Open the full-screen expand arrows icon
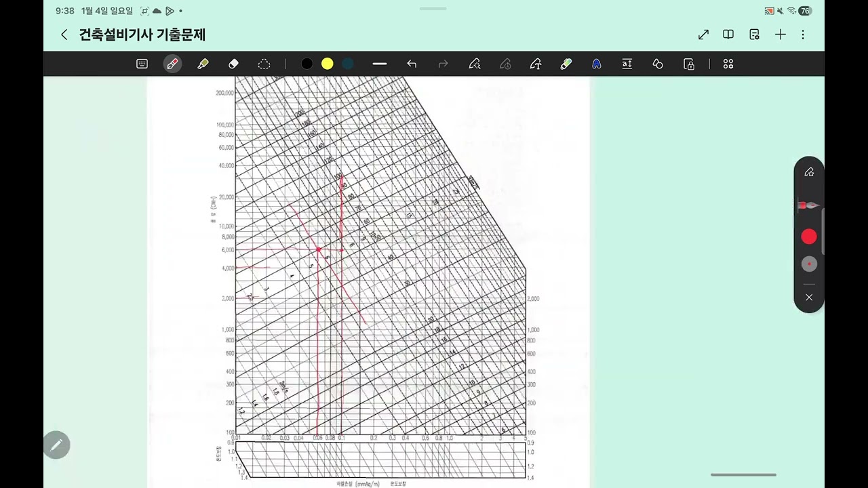 click(x=703, y=35)
